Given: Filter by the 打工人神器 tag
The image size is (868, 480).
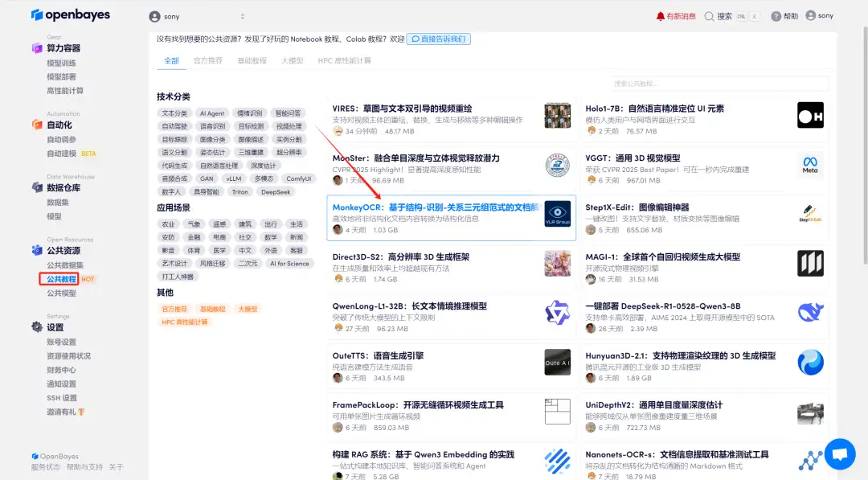Looking at the screenshot, I should click(x=178, y=277).
